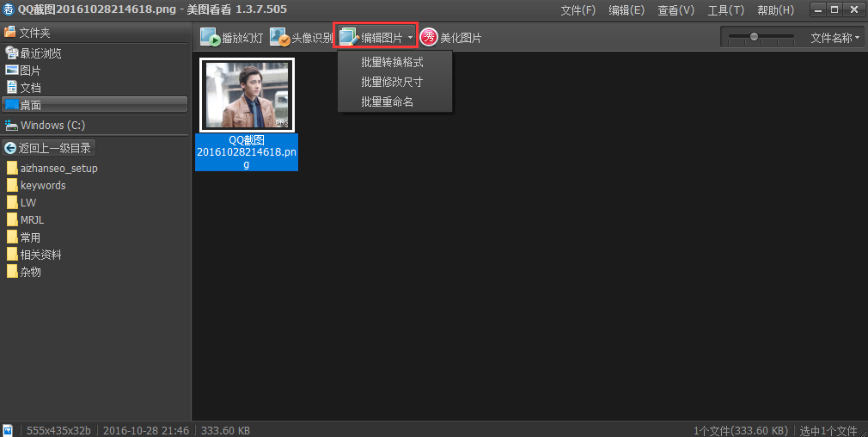Open the Pictures (图片) library icon

point(12,71)
